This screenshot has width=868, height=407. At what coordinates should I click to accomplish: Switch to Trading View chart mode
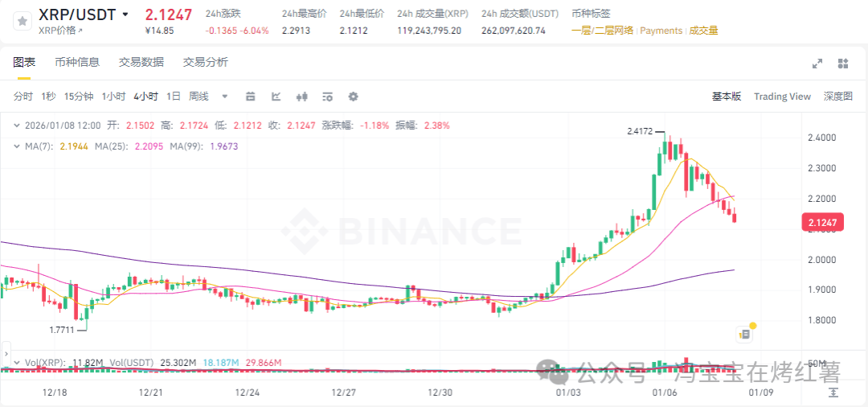click(x=782, y=97)
